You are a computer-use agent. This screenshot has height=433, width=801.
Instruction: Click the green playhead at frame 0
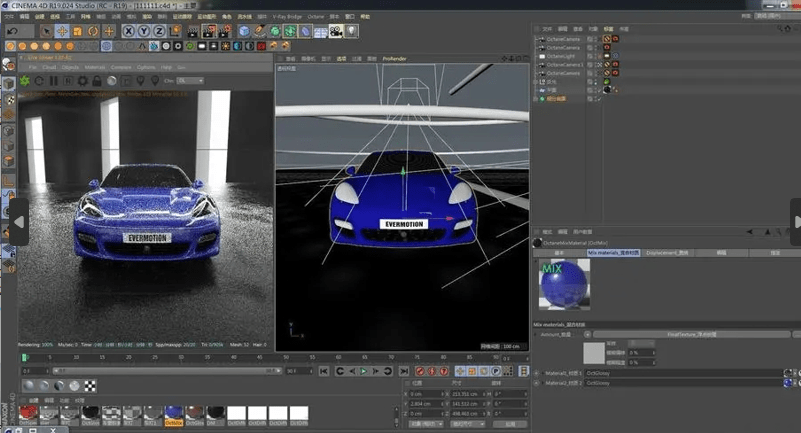[24, 357]
